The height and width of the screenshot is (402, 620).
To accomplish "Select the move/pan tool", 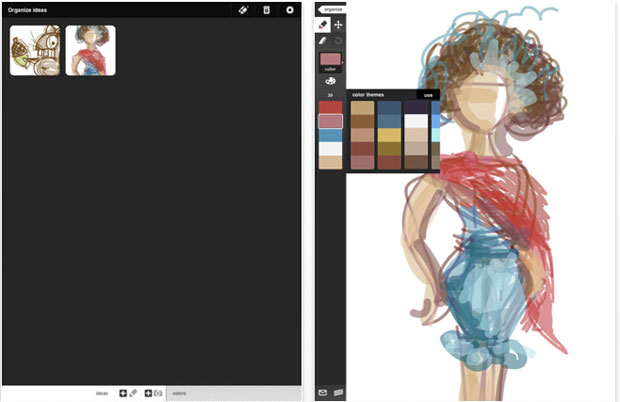I will coord(338,24).
